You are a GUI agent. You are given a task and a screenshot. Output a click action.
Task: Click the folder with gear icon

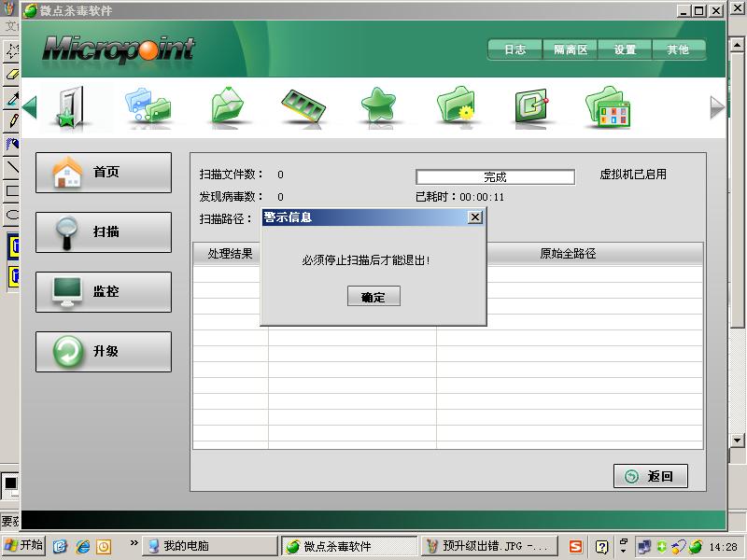coord(457,106)
